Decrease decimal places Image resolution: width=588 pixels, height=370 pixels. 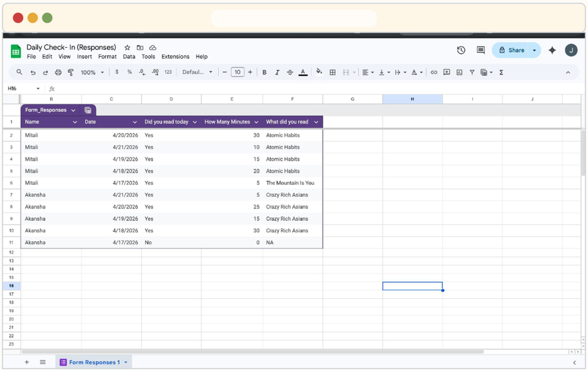(142, 72)
